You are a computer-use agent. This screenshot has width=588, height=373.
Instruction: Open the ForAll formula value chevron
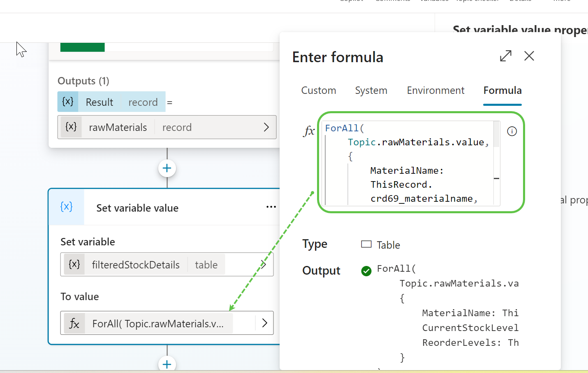click(264, 323)
